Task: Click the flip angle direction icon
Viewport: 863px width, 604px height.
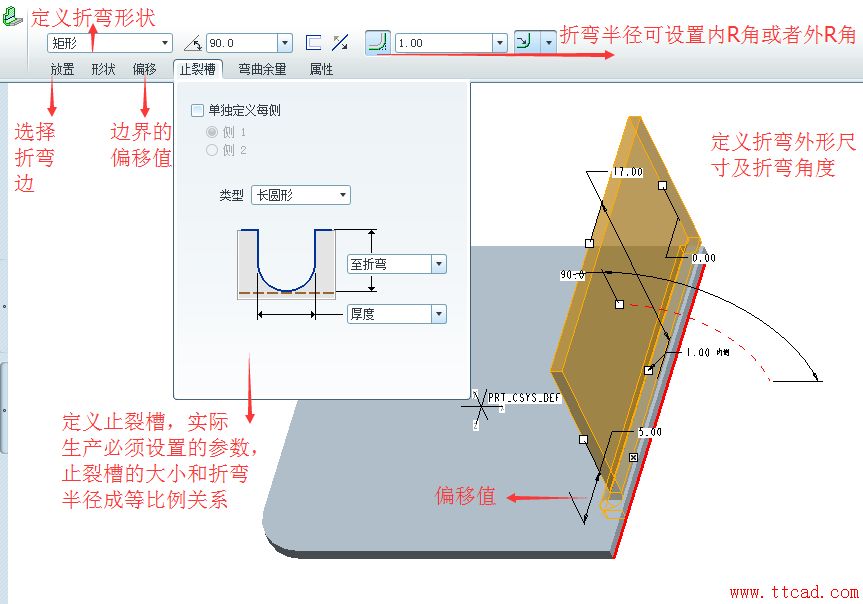Action: coord(340,42)
